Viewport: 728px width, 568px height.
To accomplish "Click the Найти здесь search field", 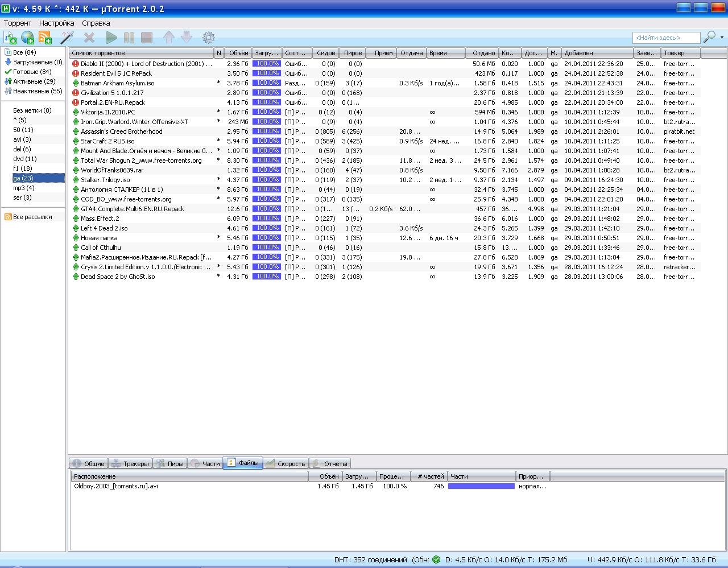I will pos(666,38).
